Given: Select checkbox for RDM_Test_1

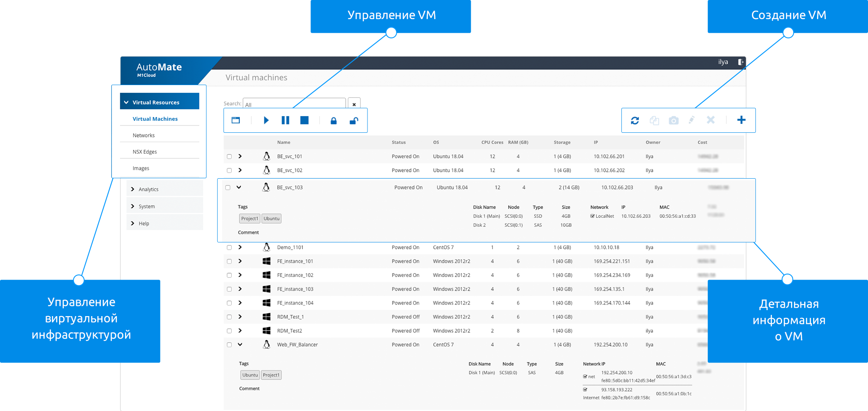Looking at the screenshot, I should coord(229,317).
